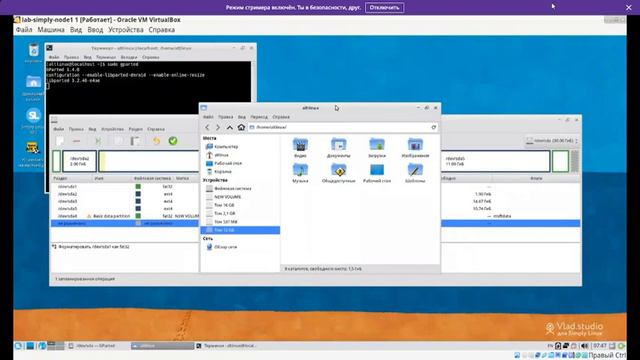
Task: Go up to the parent folder
Action: [x=230, y=127]
